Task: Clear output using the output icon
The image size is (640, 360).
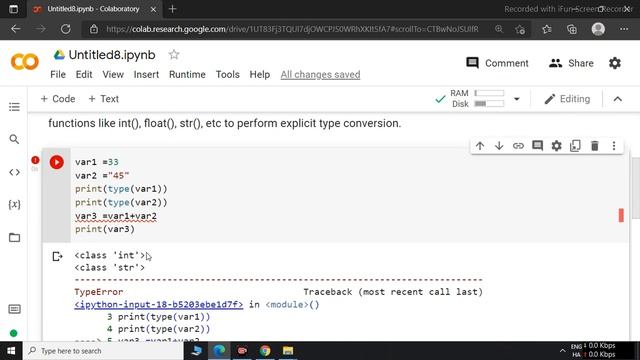Action: click(x=57, y=256)
